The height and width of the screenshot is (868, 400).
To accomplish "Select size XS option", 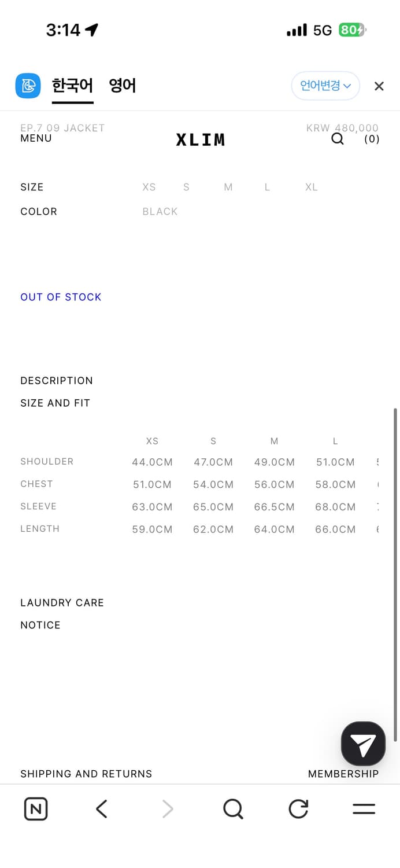I will (x=149, y=187).
